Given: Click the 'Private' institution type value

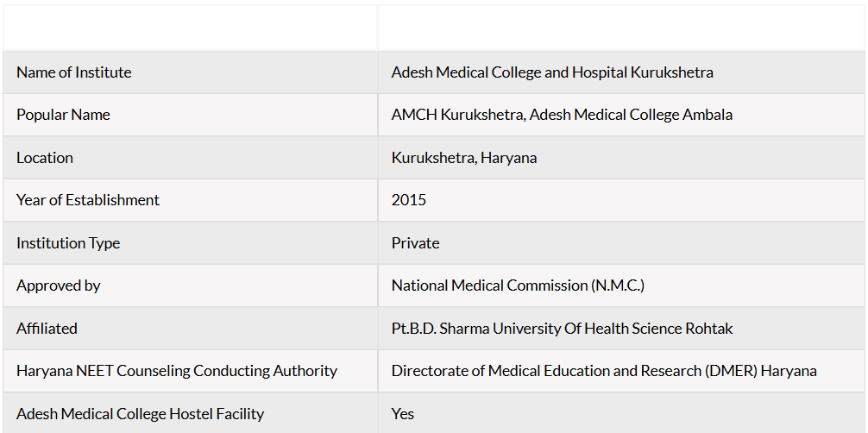Looking at the screenshot, I should (x=415, y=243).
